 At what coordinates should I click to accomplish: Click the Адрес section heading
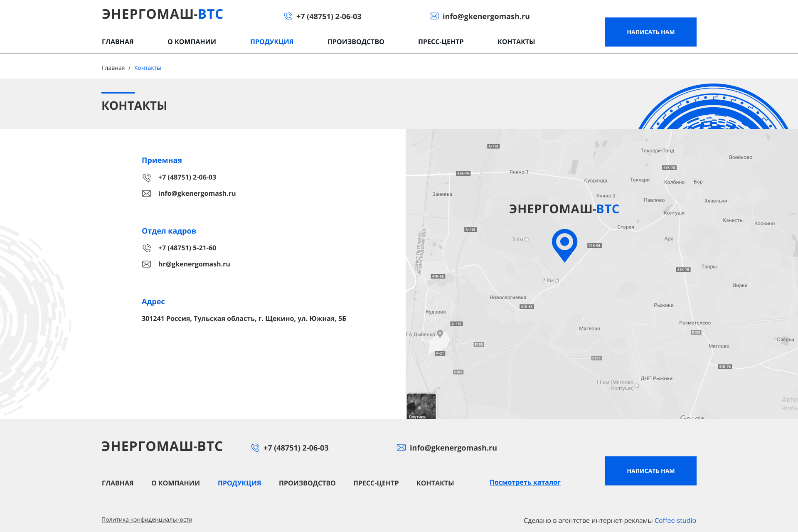click(153, 302)
